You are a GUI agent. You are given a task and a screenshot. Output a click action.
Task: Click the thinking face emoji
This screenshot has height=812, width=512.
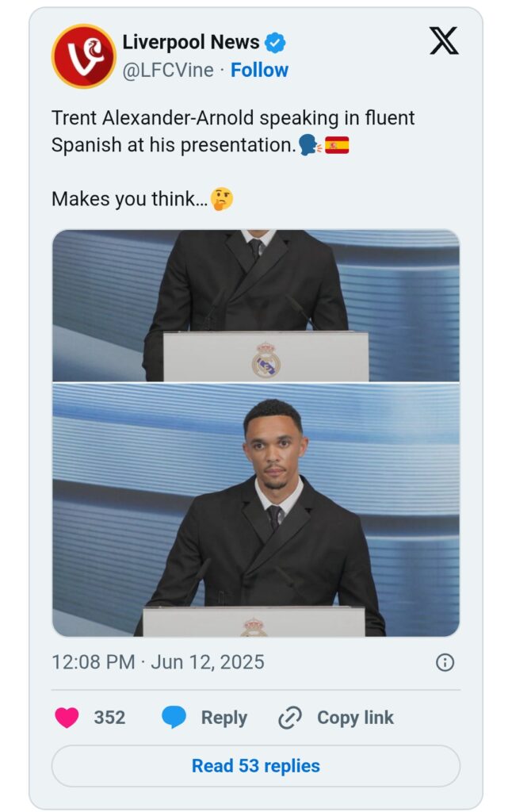(x=222, y=199)
